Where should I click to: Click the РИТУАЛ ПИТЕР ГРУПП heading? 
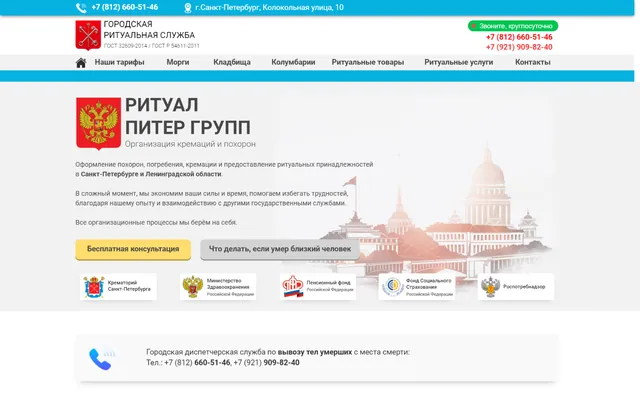[188, 116]
